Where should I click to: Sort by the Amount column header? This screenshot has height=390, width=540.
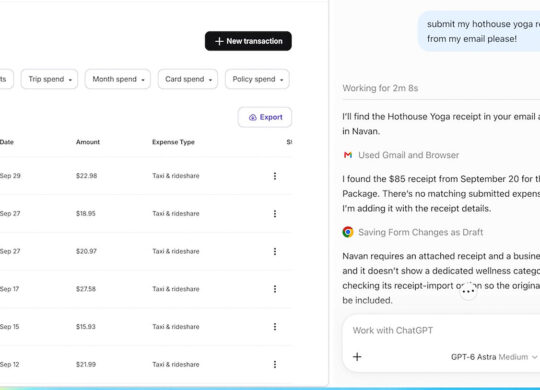point(88,142)
